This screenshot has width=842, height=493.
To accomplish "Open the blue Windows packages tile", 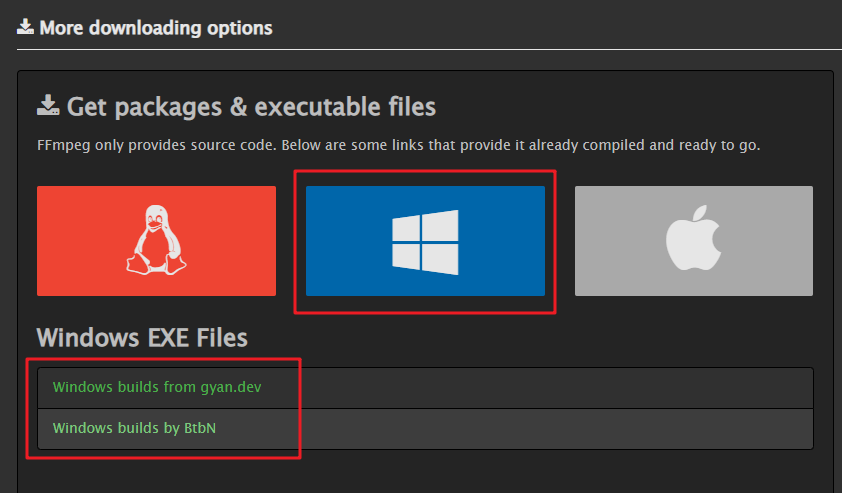I will click(425, 241).
